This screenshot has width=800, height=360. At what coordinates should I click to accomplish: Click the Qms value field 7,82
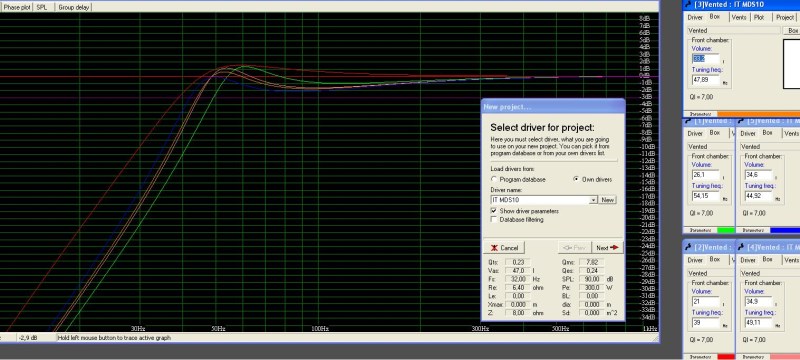coord(592,262)
